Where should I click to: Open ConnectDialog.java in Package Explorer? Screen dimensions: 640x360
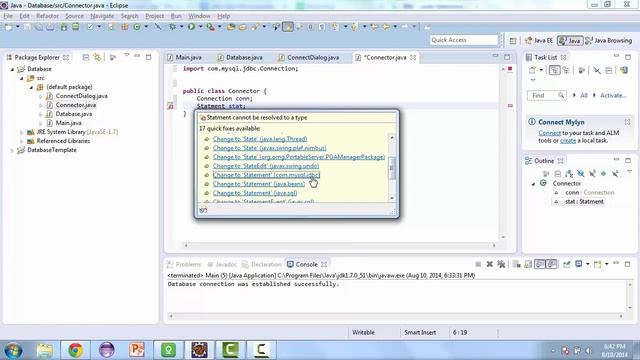pyautogui.click(x=81, y=96)
